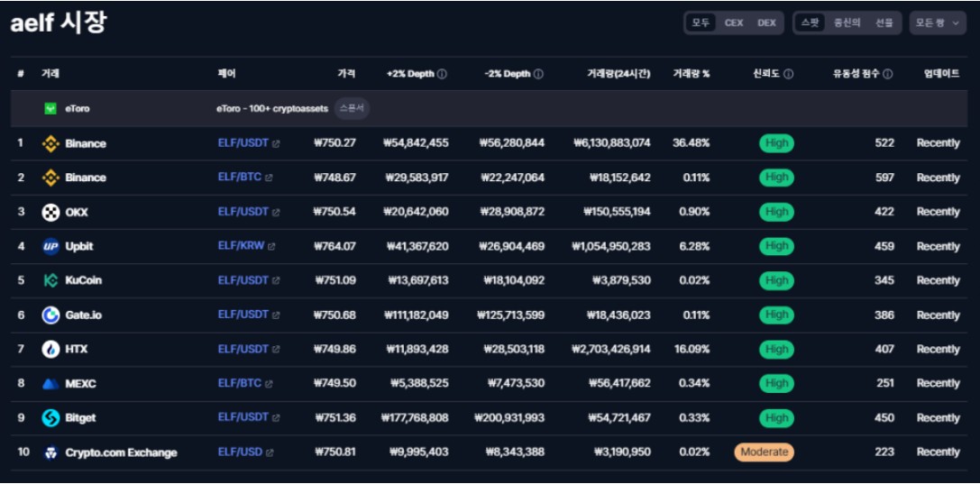
Task: Click the aelf 시장 heading
Action: 59,23
